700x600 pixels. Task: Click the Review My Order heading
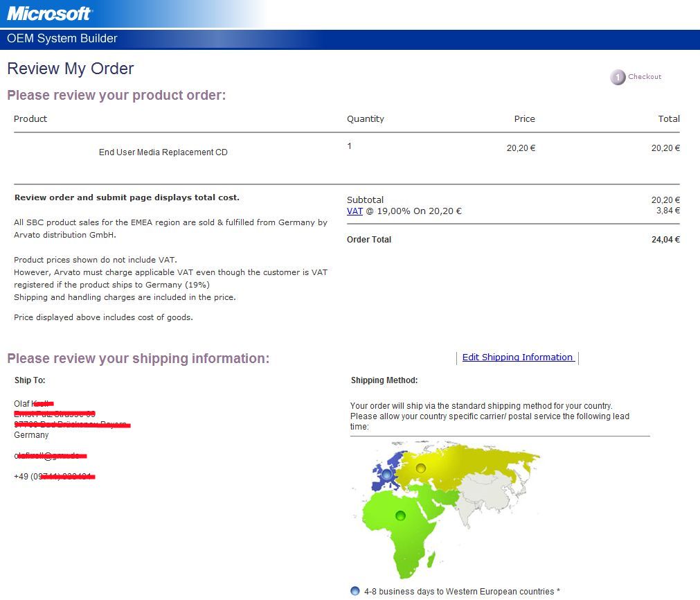70,69
